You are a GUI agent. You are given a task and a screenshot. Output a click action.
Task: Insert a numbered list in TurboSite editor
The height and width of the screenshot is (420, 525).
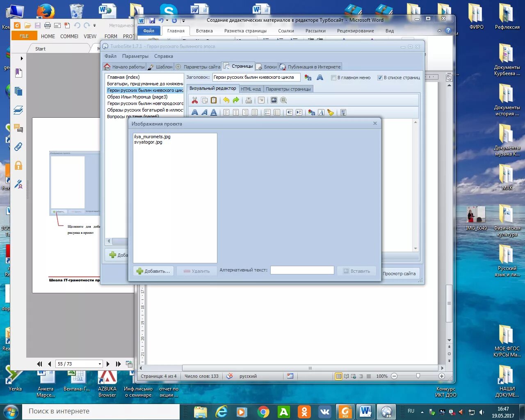click(267, 112)
